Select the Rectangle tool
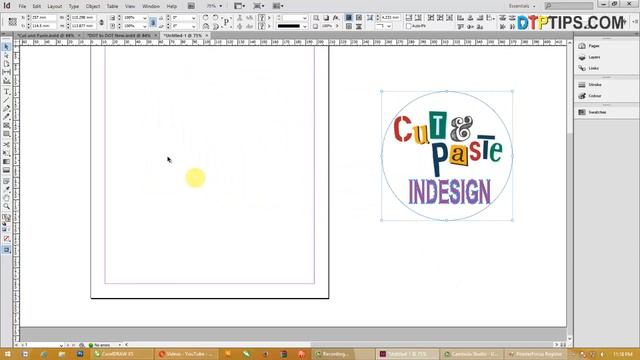Viewport: 640px width, 360px height. click(6, 134)
